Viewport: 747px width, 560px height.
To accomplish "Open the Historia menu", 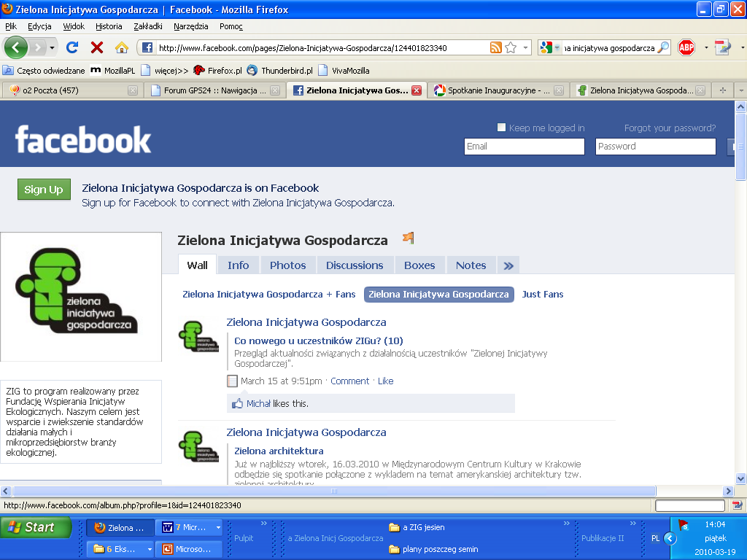I will pos(109,26).
